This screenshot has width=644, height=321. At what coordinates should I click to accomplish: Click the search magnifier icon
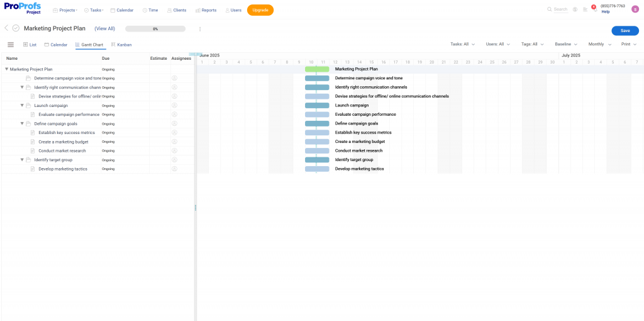coord(550,9)
